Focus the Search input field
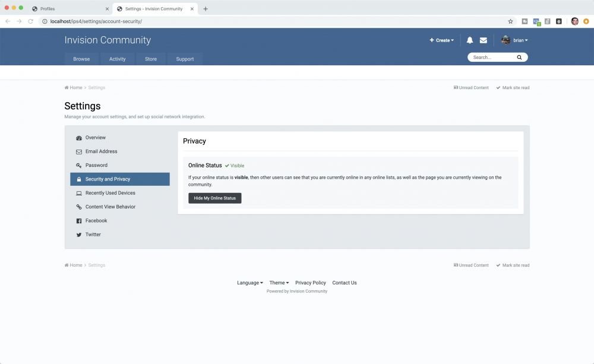This screenshot has height=364, width=594. pyautogui.click(x=492, y=57)
